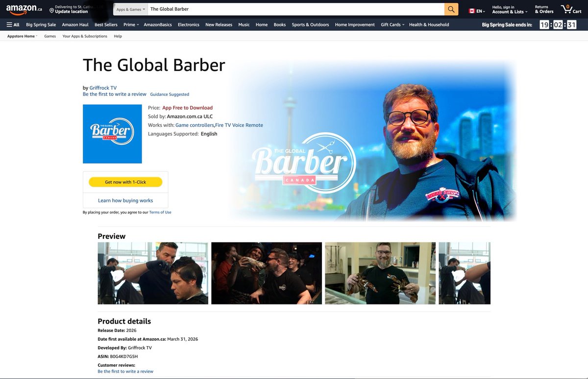Open the Griffrock TV developer link
This screenshot has height=379, width=588.
point(103,88)
